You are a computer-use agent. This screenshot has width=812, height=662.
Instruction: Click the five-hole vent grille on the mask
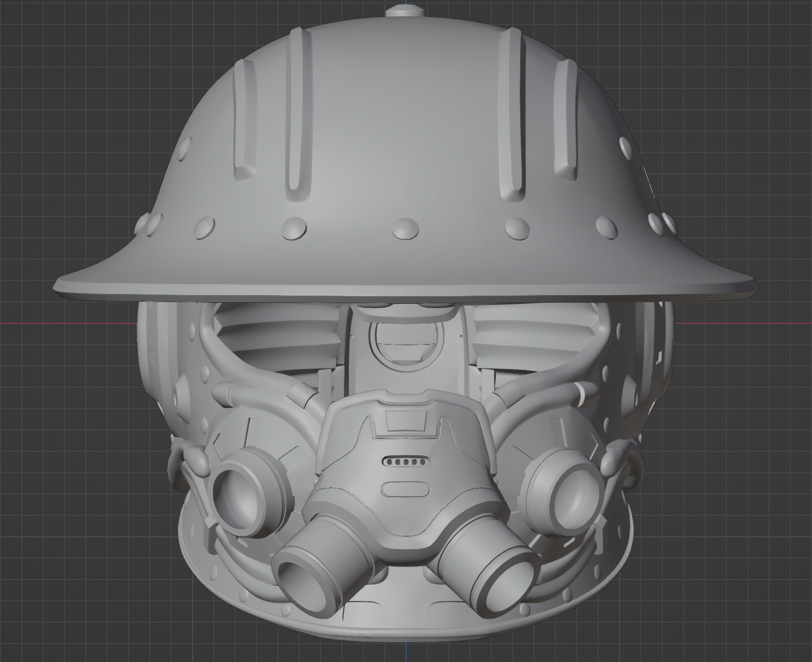(x=405, y=462)
